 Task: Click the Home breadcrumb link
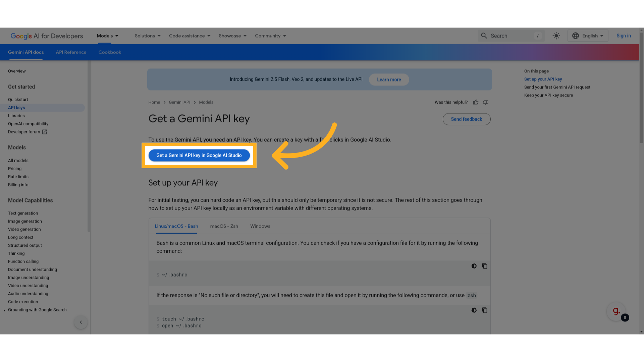154,102
